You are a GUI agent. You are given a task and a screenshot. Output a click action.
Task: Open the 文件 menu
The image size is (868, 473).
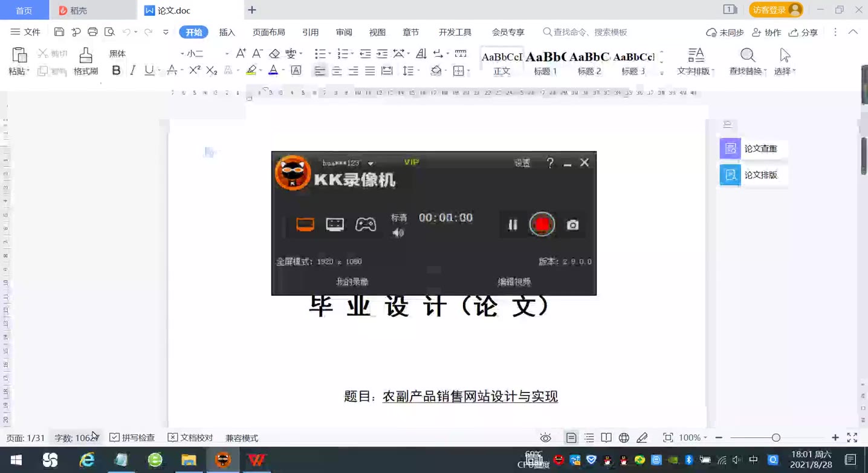pos(25,32)
